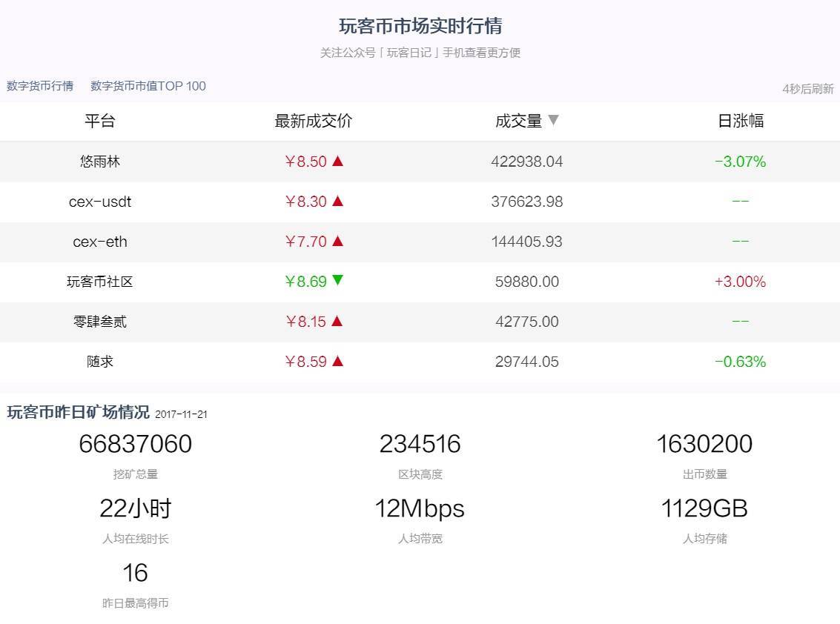Viewport: 840px width, 624px height.
Task: Click the 最新成交价 column header
Action: [314, 121]
